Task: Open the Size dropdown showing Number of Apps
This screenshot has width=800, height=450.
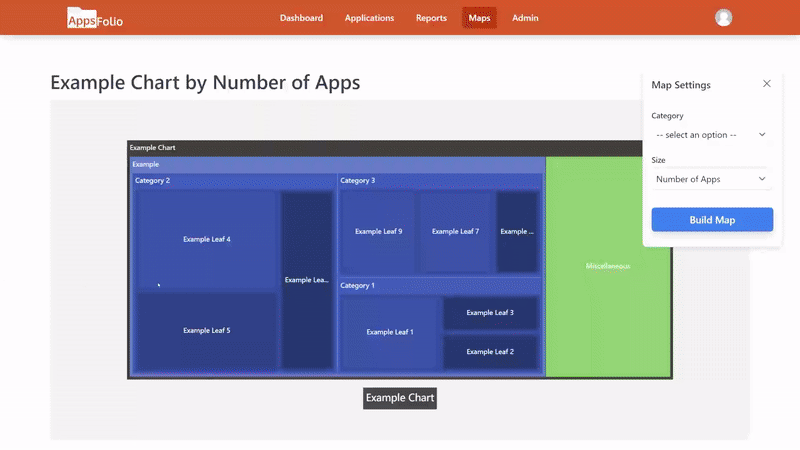Action: [710, 179]
